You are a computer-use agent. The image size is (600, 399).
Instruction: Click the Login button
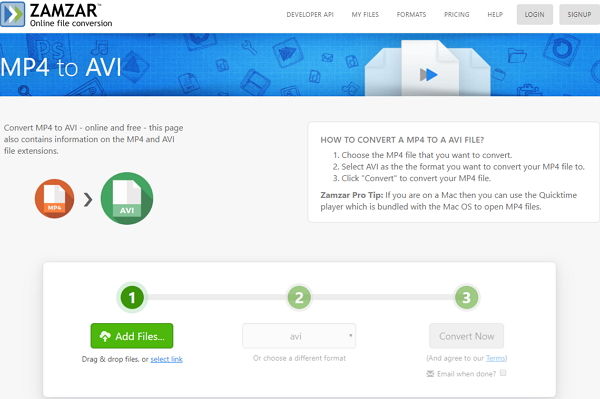535,15
